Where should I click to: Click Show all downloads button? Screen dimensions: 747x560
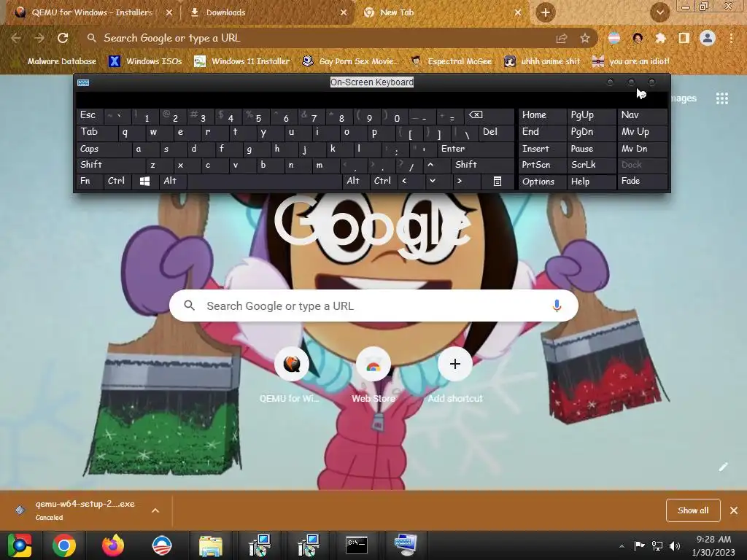693,510
